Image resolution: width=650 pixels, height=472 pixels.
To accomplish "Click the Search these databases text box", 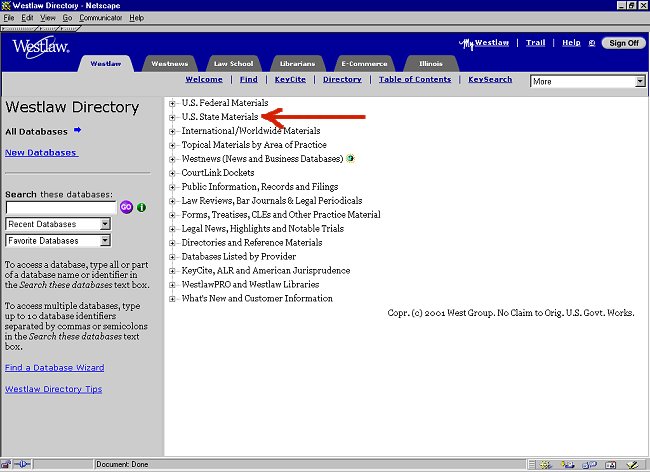I will click(61, 207).
